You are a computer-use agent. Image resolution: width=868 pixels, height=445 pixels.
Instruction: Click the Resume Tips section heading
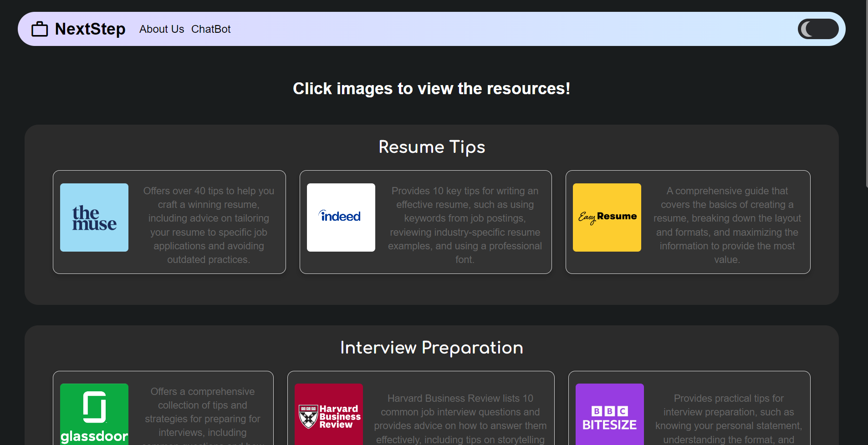[x=432, y=147]
